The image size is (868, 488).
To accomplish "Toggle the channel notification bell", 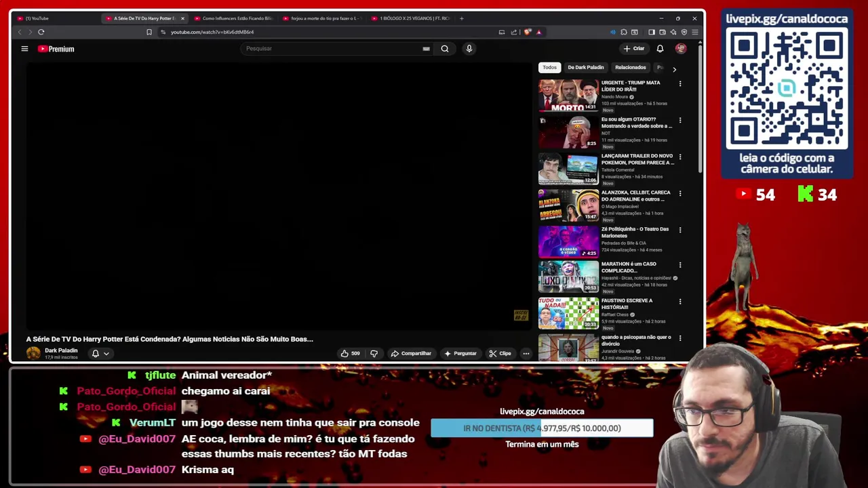I will point(96,353).
